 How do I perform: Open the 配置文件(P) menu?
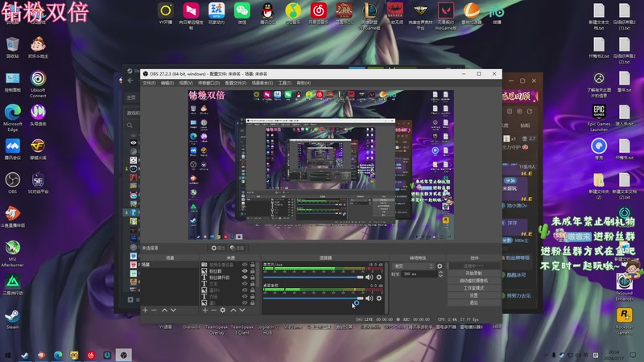(236, 83)
